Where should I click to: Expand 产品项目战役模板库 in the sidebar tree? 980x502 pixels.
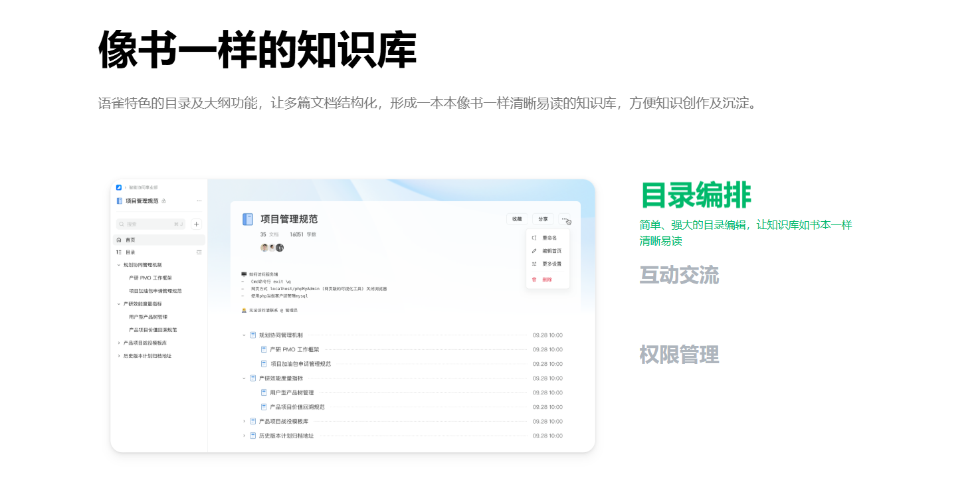point(119,343)
